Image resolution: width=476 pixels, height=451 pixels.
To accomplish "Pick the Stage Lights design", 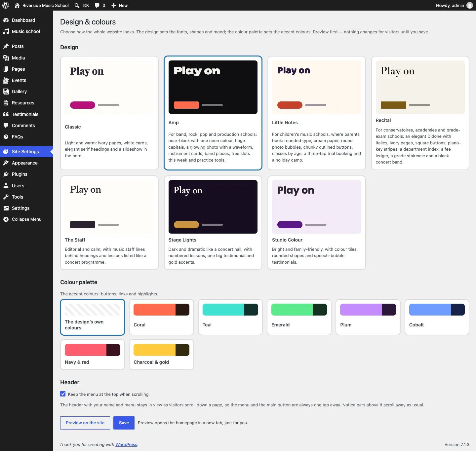I will 213,223.
